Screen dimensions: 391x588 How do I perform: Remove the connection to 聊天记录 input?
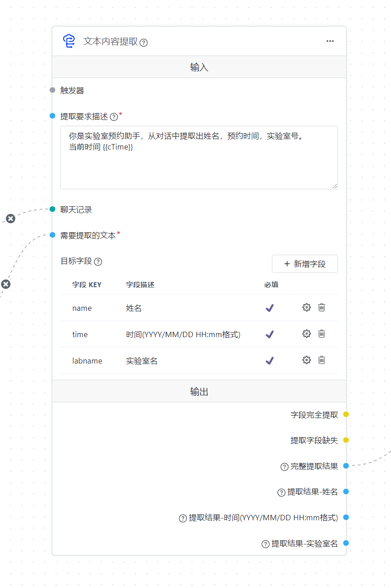tap(10, 219)
